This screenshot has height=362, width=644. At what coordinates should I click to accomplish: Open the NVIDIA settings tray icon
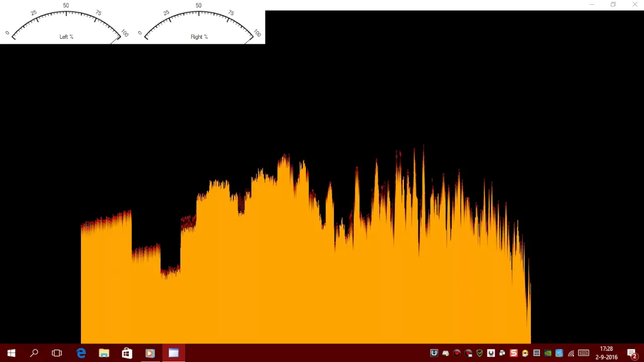[548, 353]
